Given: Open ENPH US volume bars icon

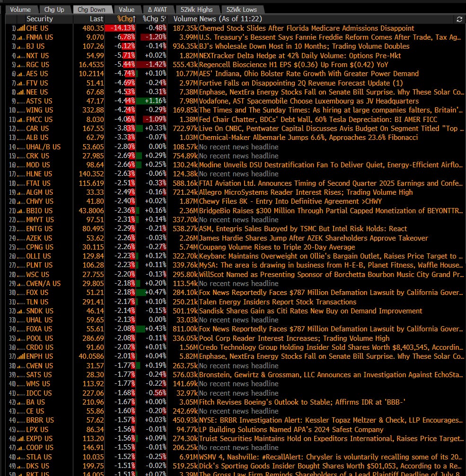Looking at the screenshot, I should (21, 356).
